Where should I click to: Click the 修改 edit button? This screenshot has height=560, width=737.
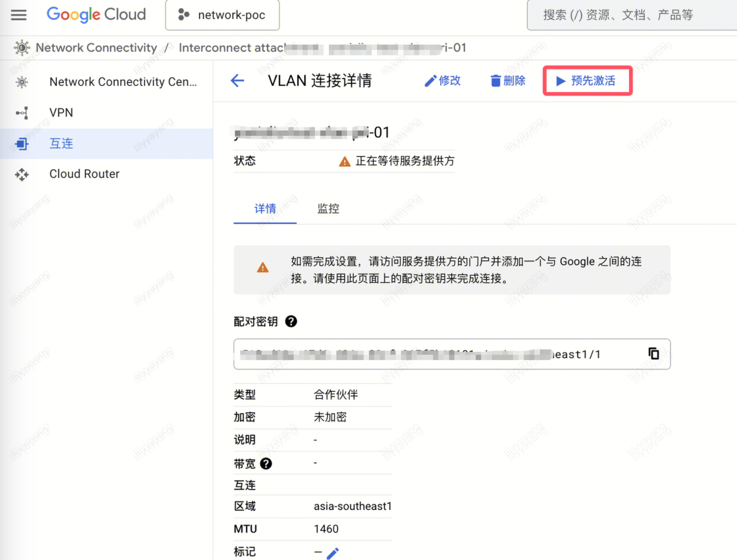[442, 81]
